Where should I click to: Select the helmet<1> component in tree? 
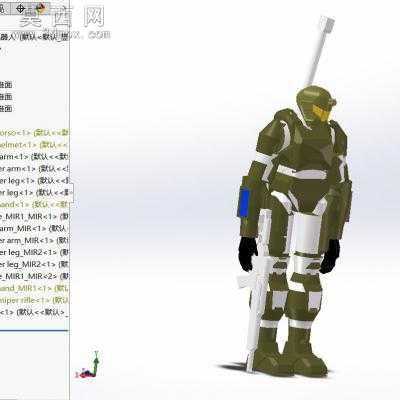click(34, 145)
